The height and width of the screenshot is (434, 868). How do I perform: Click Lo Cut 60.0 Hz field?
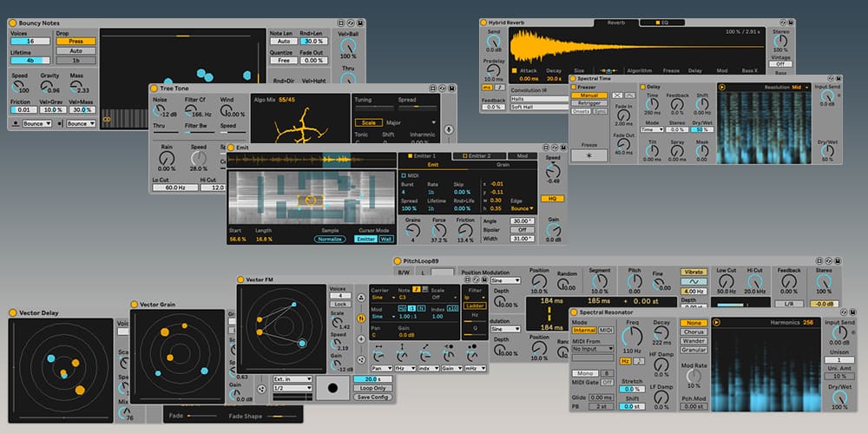point(175,187)
